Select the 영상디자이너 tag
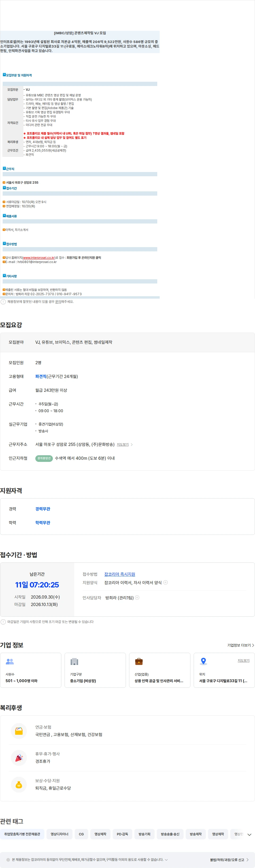This screenshot has height=868, width=255. point(59,834)
